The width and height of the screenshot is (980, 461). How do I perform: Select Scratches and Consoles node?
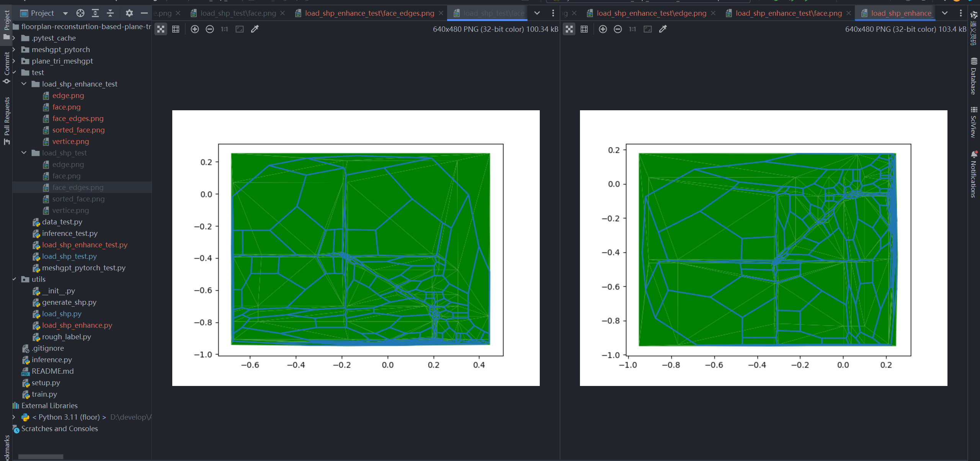click(59, 428)
